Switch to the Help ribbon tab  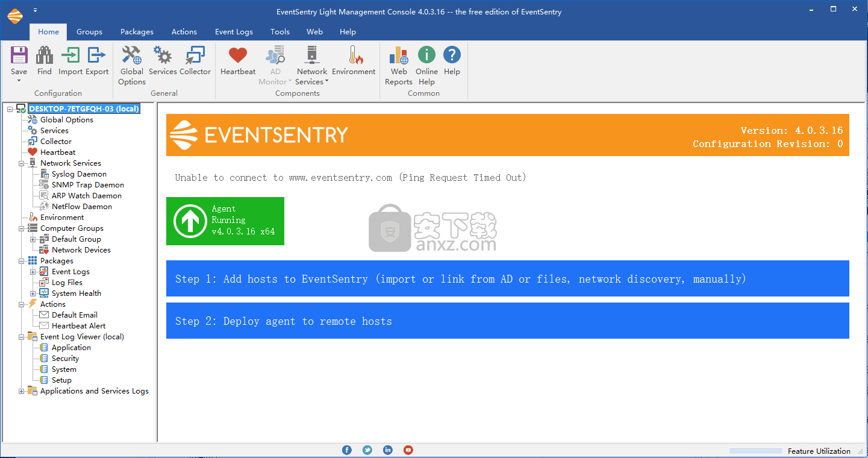pos(348,32)
